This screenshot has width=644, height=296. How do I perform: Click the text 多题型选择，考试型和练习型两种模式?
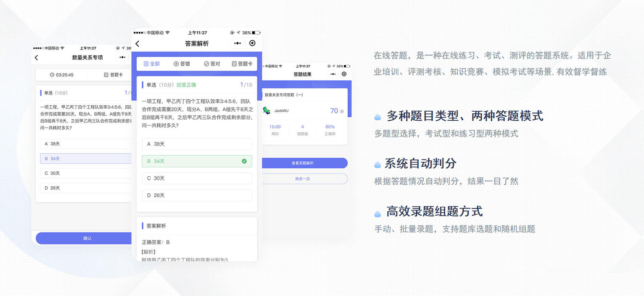click(x=446, y=134)
